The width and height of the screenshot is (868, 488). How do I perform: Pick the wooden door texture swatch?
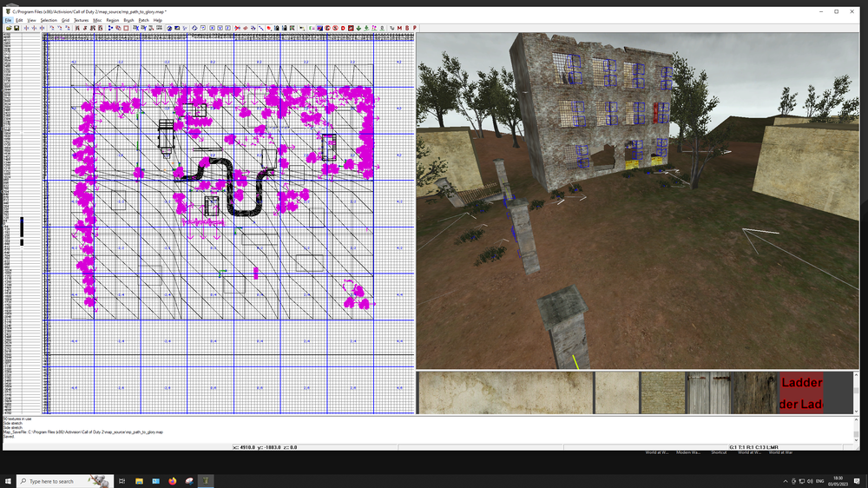click(x=709, y=392)
